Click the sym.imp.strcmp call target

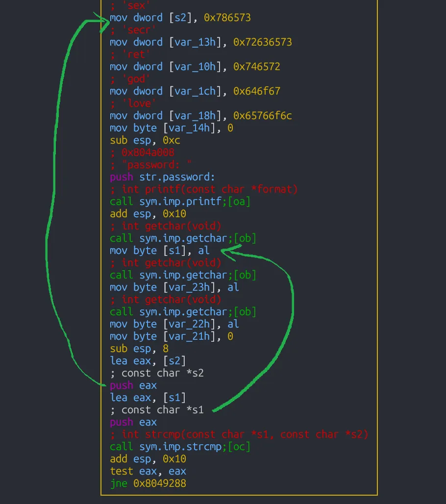point(182,447)
